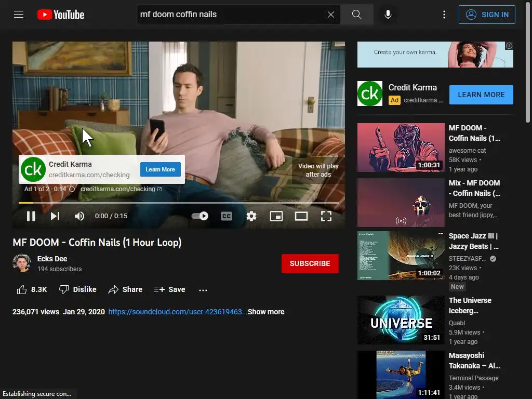Screen dimensions: 532x399
Task: Open Ecks Dee channel avatar
Action: point(22,263)
